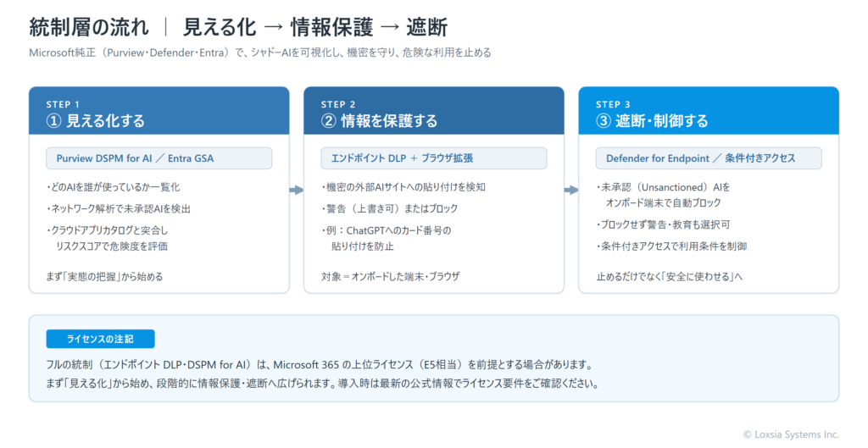Click the © Loxsia Systems Inc. text

coord(791,434)
